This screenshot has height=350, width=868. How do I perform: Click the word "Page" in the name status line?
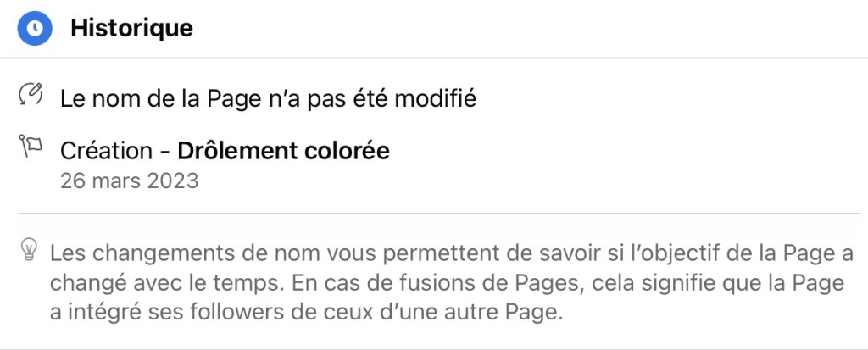tap(235, 99)
